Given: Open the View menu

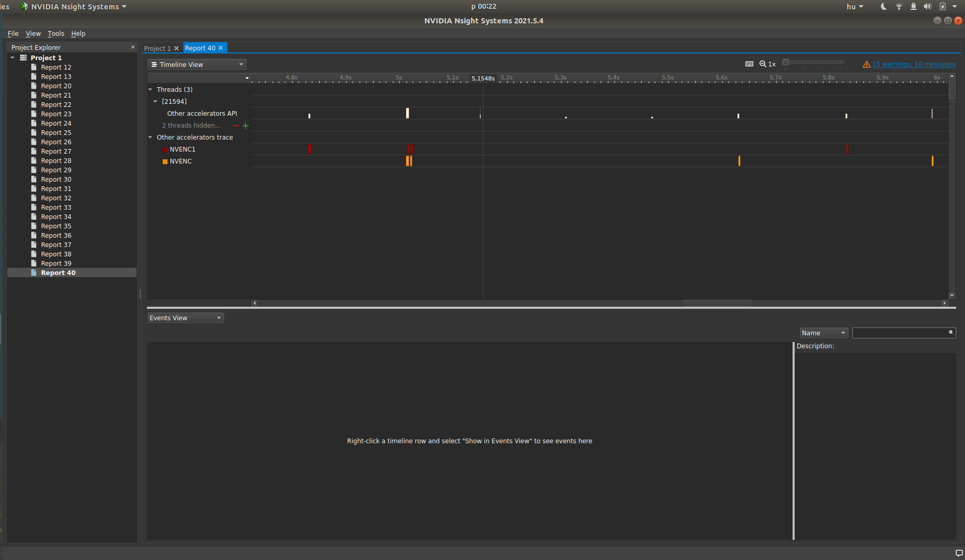Looking at the screenshot, I should pos(33,33).
